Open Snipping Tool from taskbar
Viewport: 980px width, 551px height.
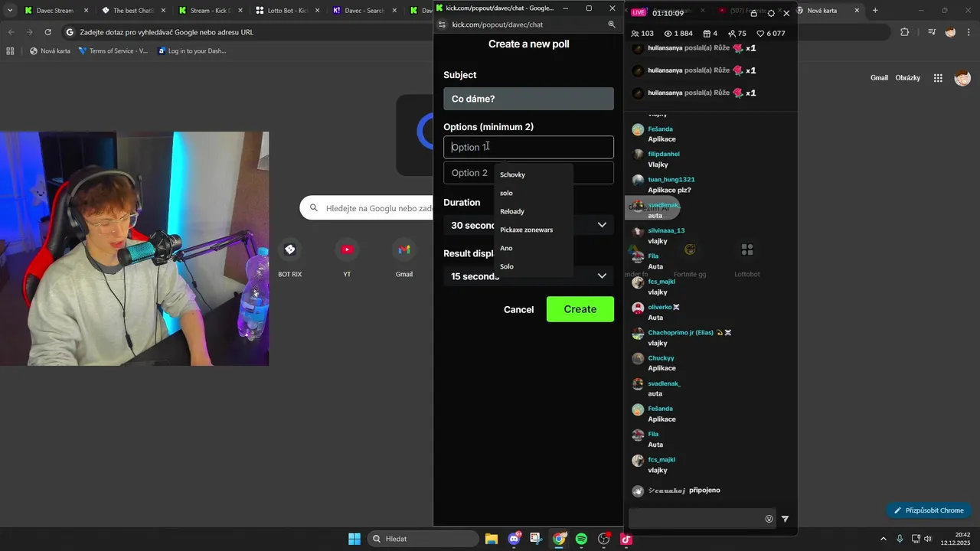(x=536, y=539)
